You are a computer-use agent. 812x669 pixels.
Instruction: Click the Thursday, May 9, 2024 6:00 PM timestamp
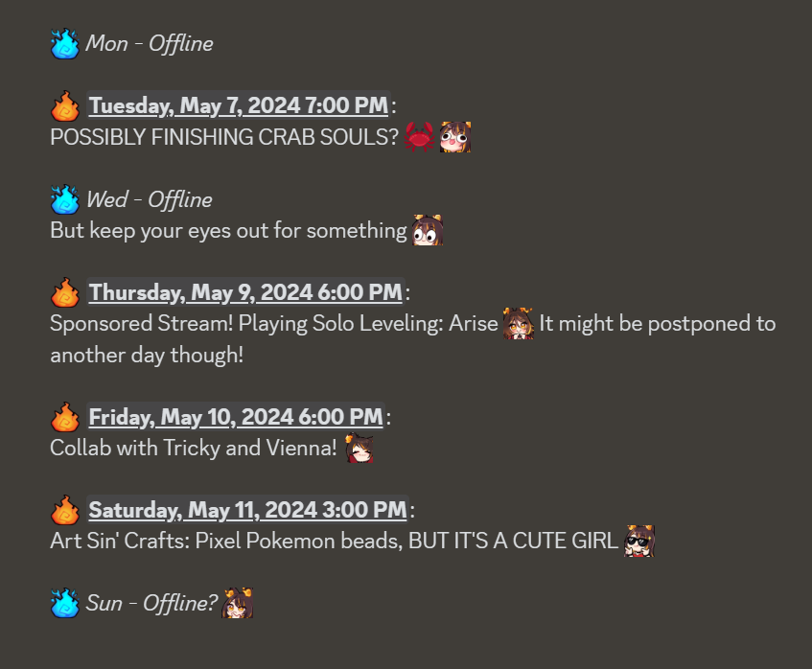tap(245, 292)
